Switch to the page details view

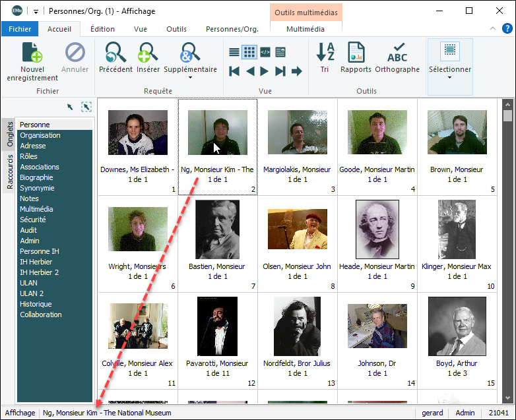(x=280, y=52)
